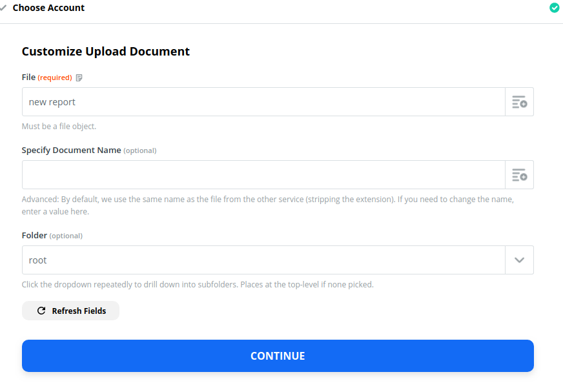563x392 pixels.
Task: Click the Refresh Fields button
Action: [71, 311]
